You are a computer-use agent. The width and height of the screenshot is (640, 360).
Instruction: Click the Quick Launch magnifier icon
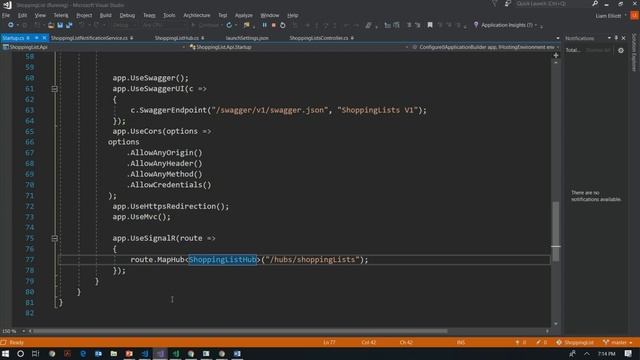595,4
